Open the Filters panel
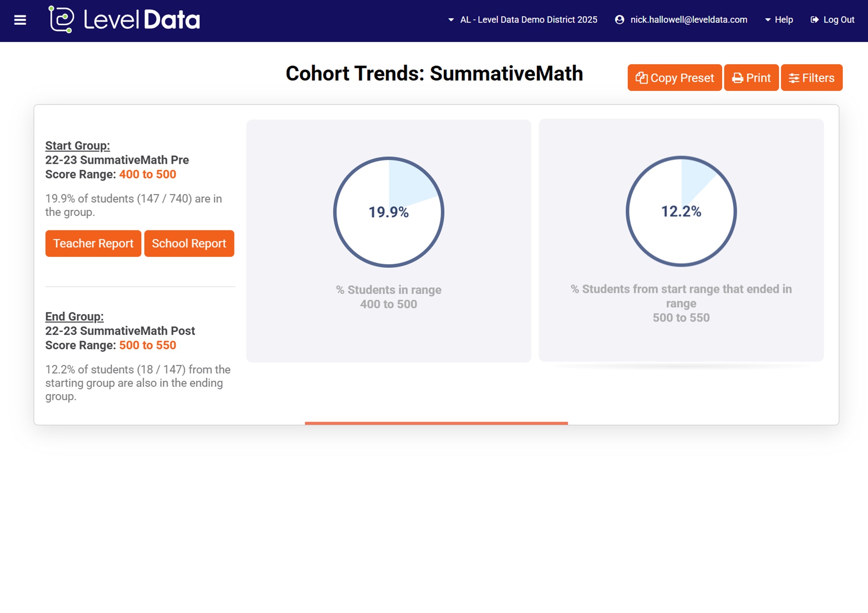Screen dimensions: 868x613 coord(812,78)
